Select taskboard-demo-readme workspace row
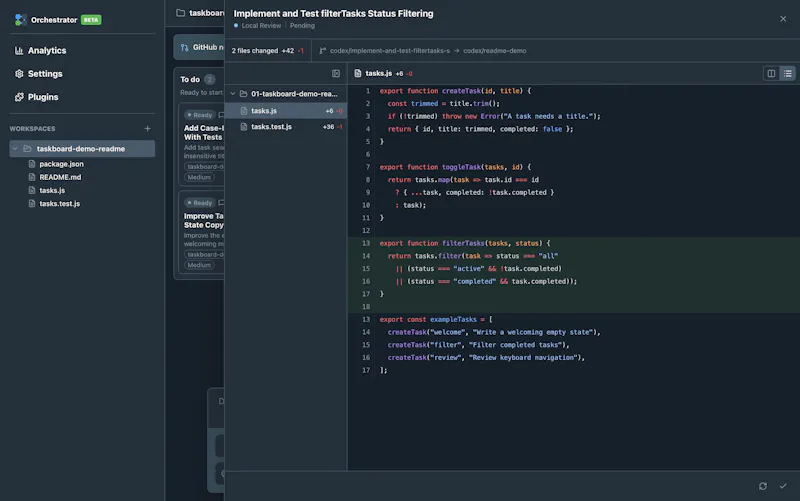The image size is (800, 501). click(x=82, y=148)
